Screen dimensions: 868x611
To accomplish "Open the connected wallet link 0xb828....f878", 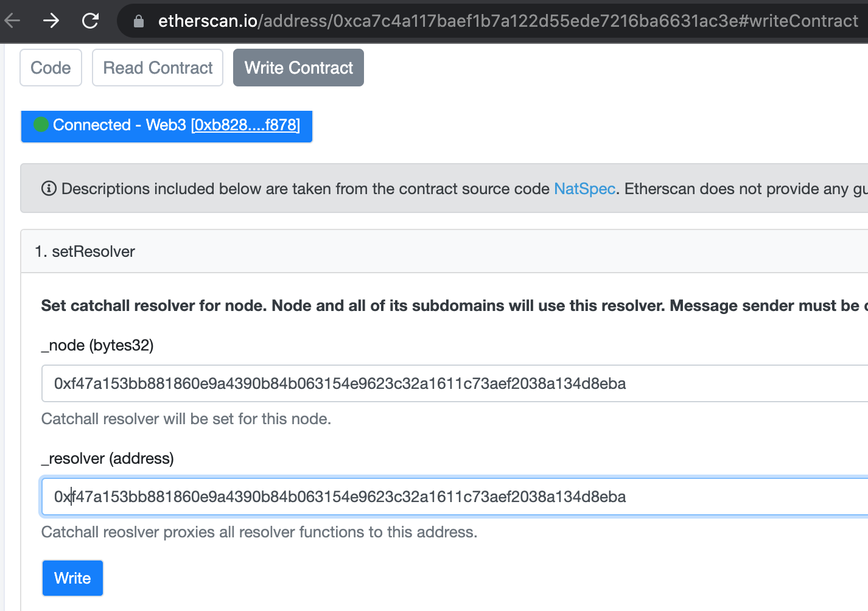I will click(245, 125).
